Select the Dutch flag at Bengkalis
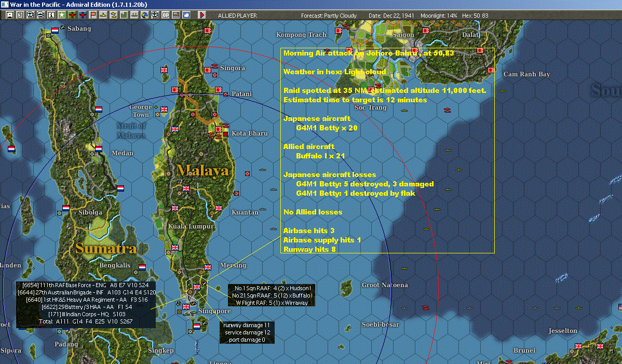The height and width of the screenshot is (364, 622). pos(142,267)
